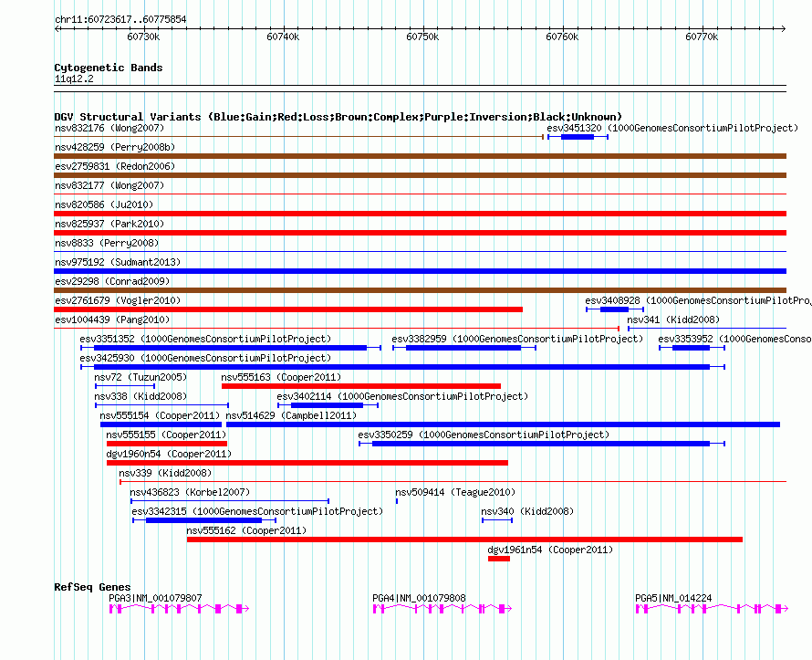
Task: Select the nsv975192 (Sudmant2013) blue bar
Action: pyautogui.click(x=420, y=271)
